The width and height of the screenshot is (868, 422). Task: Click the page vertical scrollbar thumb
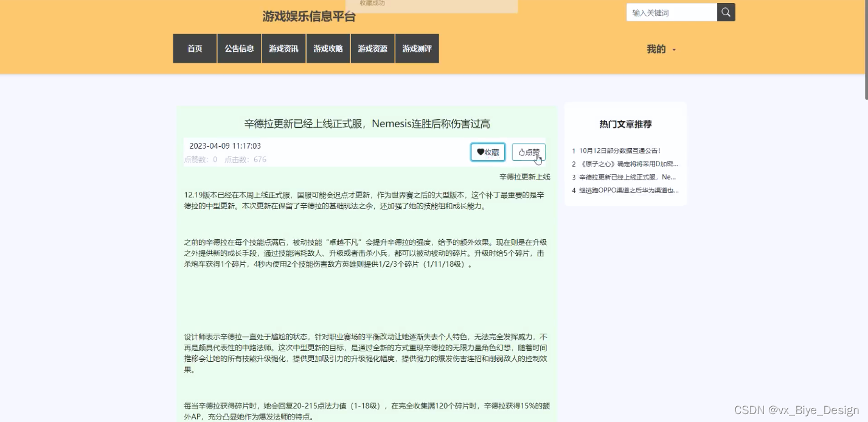pos(866,49)
